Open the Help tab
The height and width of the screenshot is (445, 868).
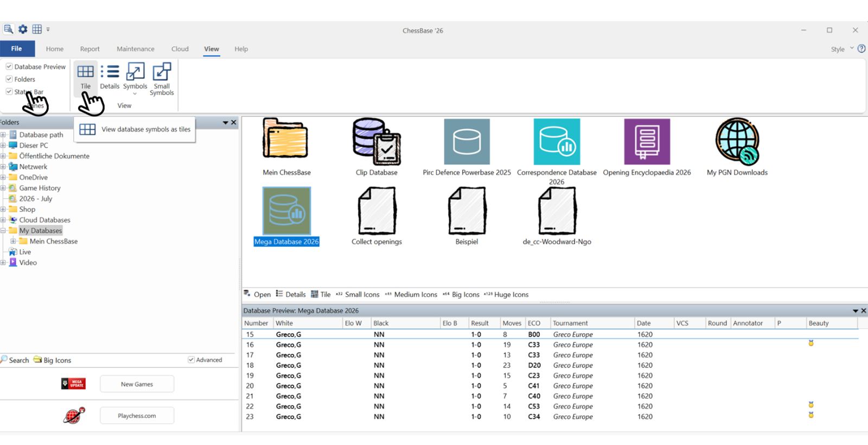pyautogui.click(x=241, y=49)
